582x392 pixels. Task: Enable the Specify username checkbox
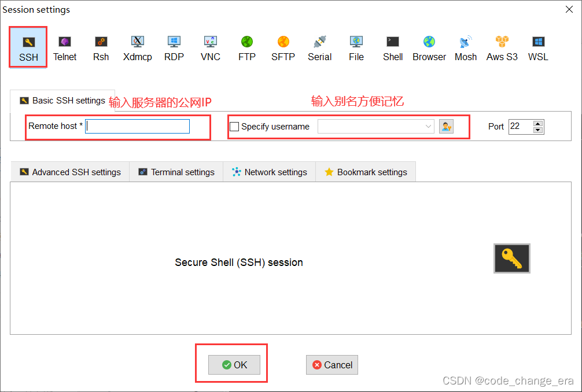pyautogui.click(x=234, y=127)
